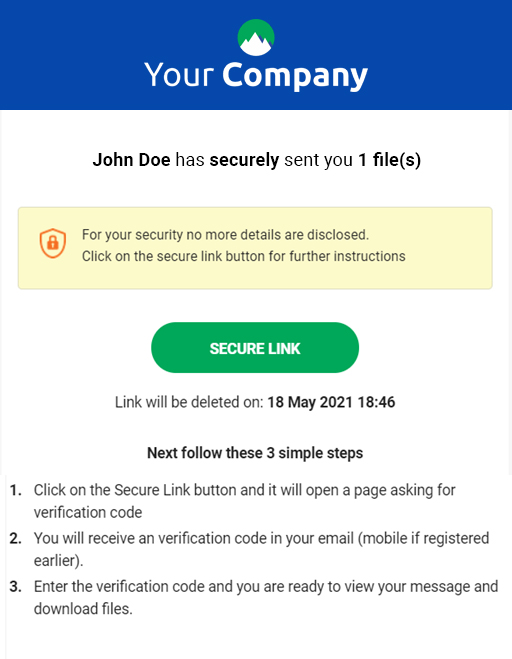Click the 1 file(s) text in the headline

[x=389, y=160]
